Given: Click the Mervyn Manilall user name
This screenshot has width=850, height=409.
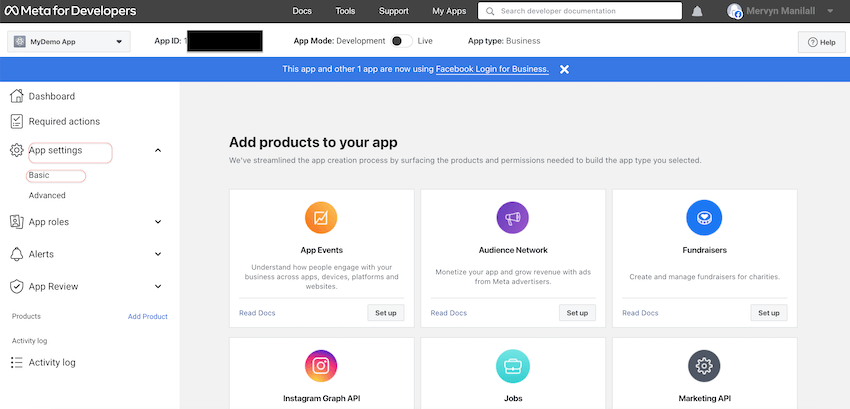Looking at the screenshot, I should [781, 11].
